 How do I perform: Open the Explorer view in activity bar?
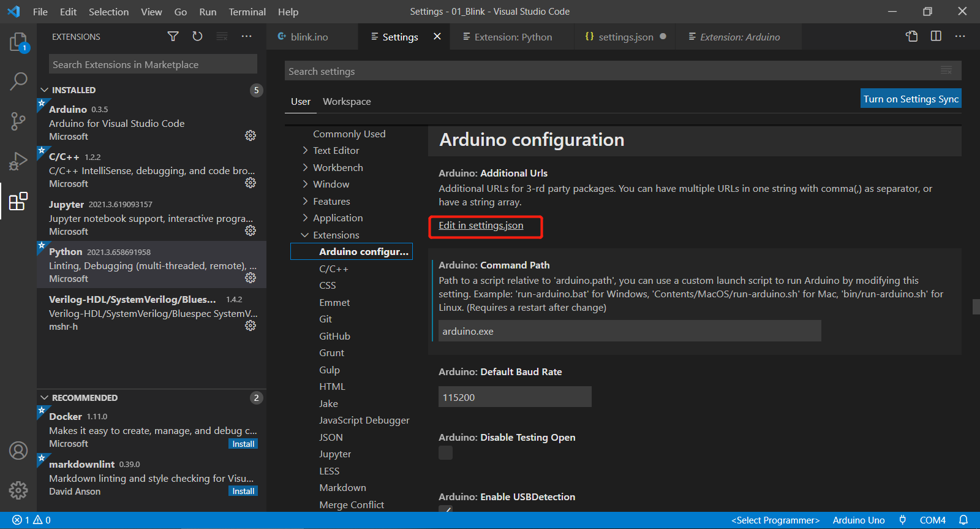pos(18,42)
